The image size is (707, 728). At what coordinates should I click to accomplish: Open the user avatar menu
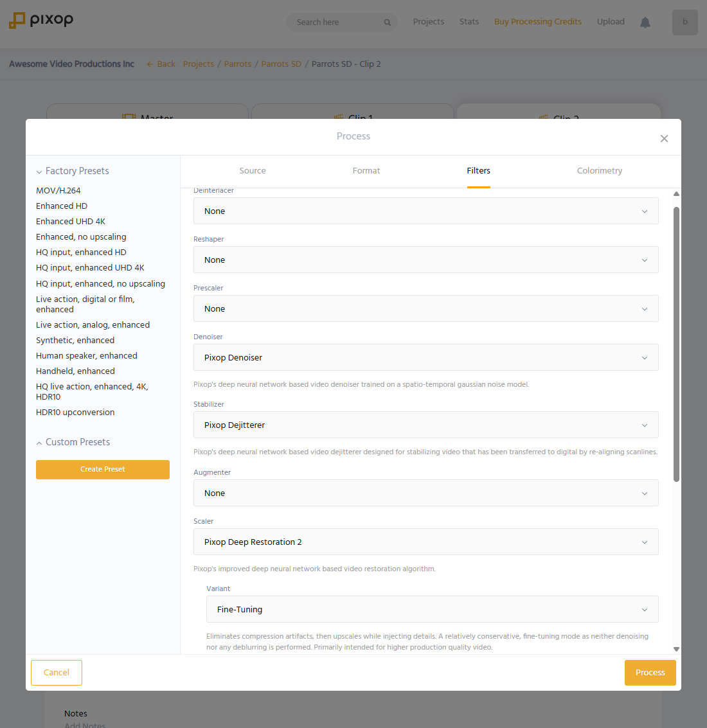(685, 22)
